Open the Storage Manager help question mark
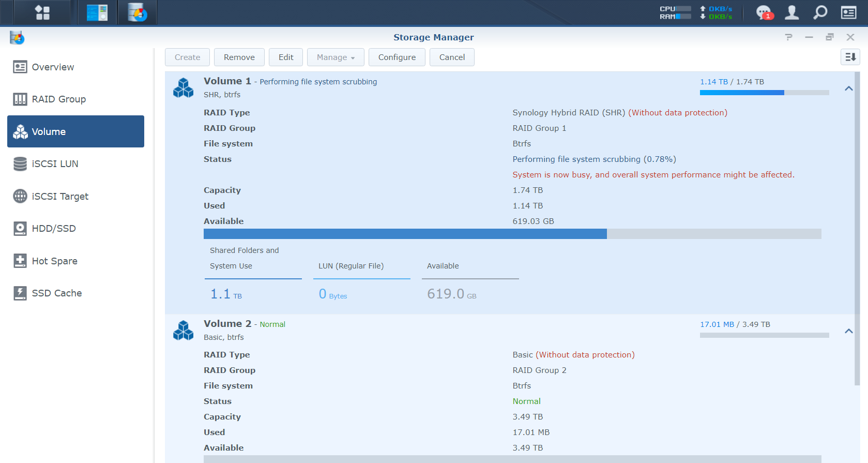 788,37
